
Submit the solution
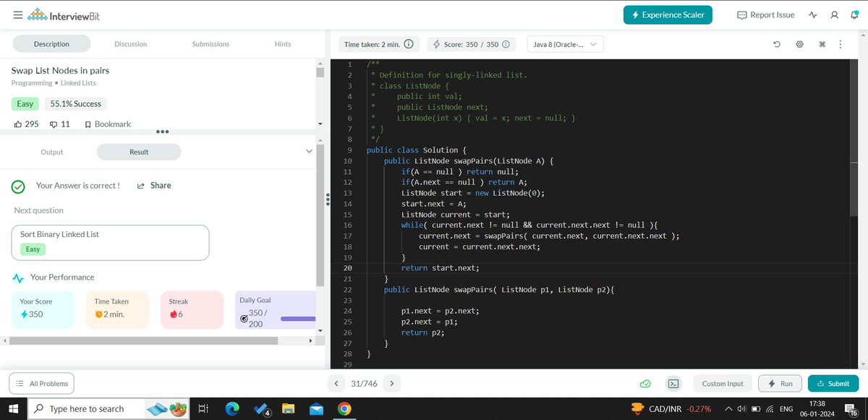833,384
